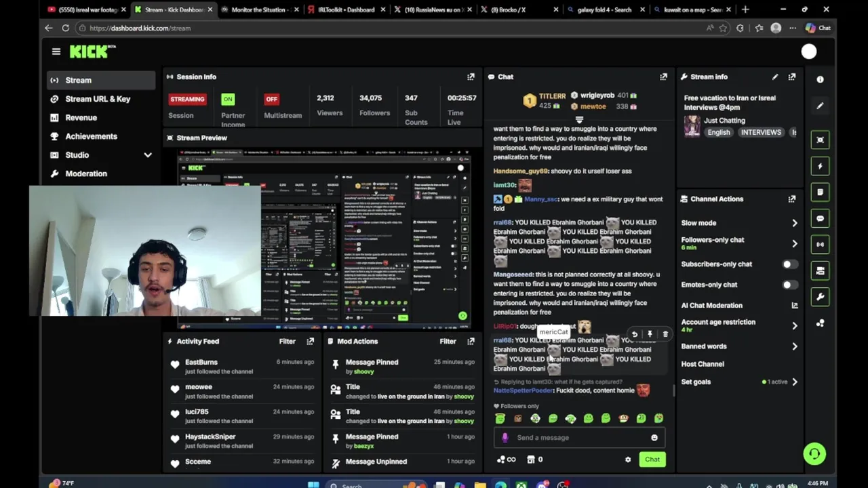The image size is (868, 488).
Task: Toggle the Multistream OFF switch
Action: (x=271, y=100)
